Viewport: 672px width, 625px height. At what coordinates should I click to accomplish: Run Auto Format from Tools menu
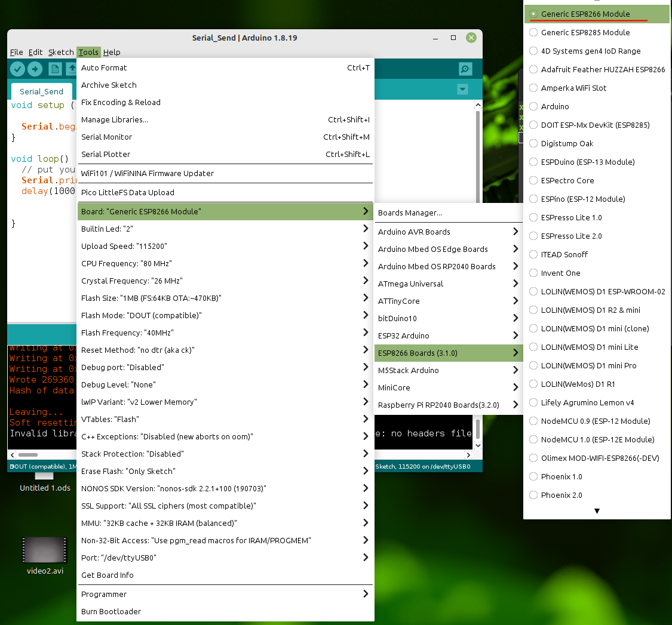pos(225,67)
